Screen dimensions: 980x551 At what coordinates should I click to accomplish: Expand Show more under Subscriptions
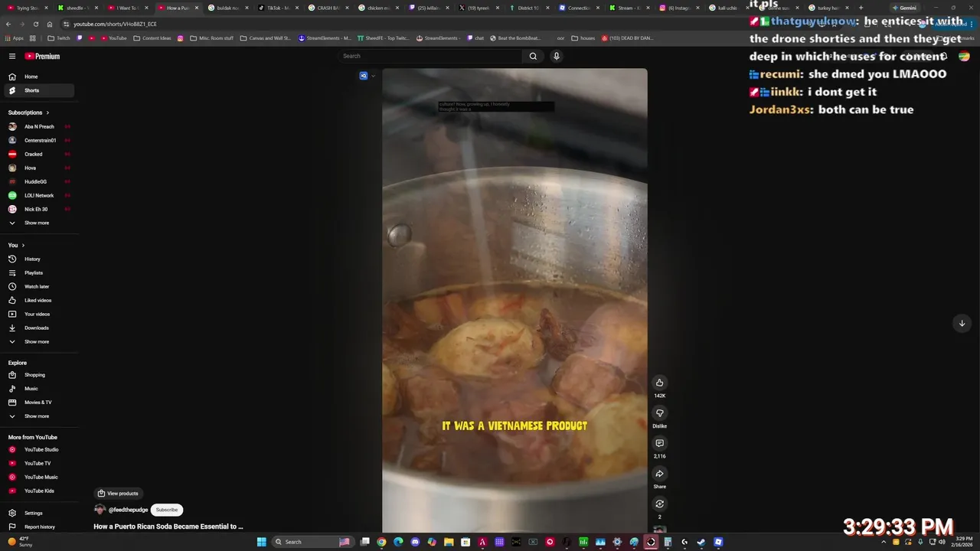[38, 223]
